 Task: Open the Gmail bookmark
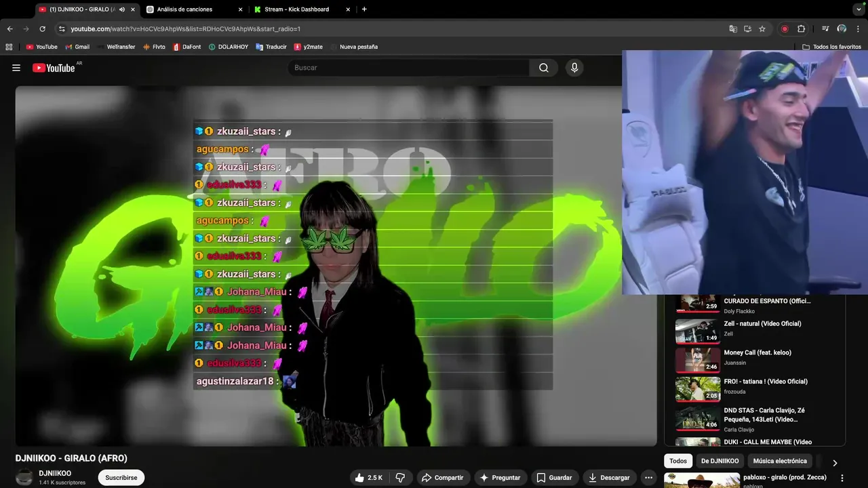coord(77,47)
